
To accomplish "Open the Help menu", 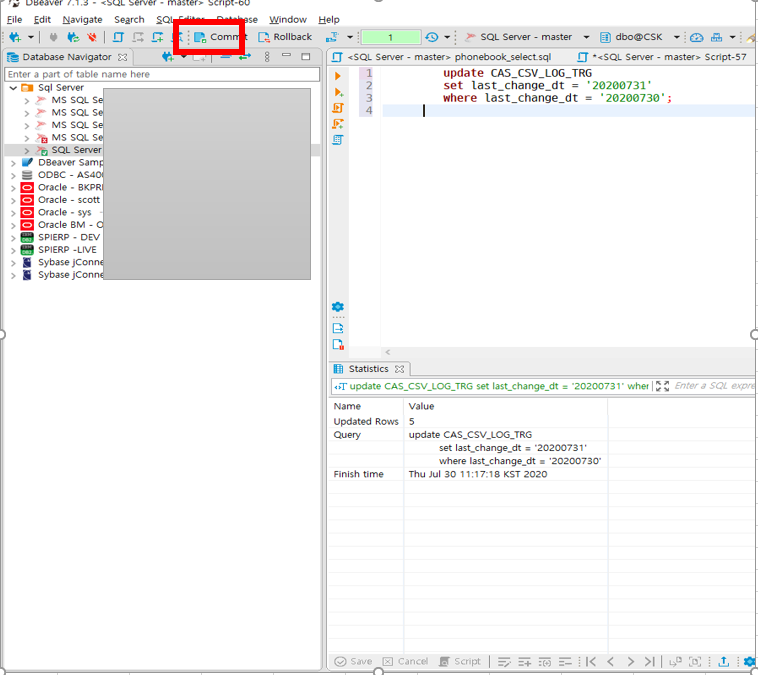I will (329, 19).
